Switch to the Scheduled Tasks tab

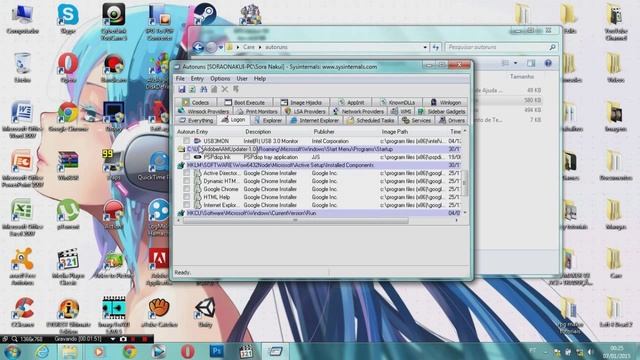click(370, 120)
